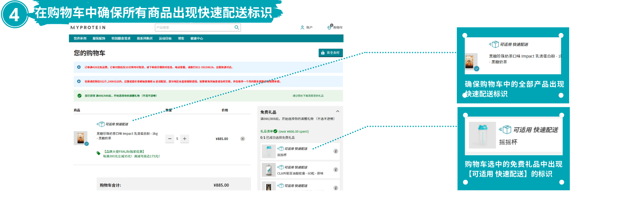Open the 账户 account icon
644x197 pixels.
tap(302, 28)
